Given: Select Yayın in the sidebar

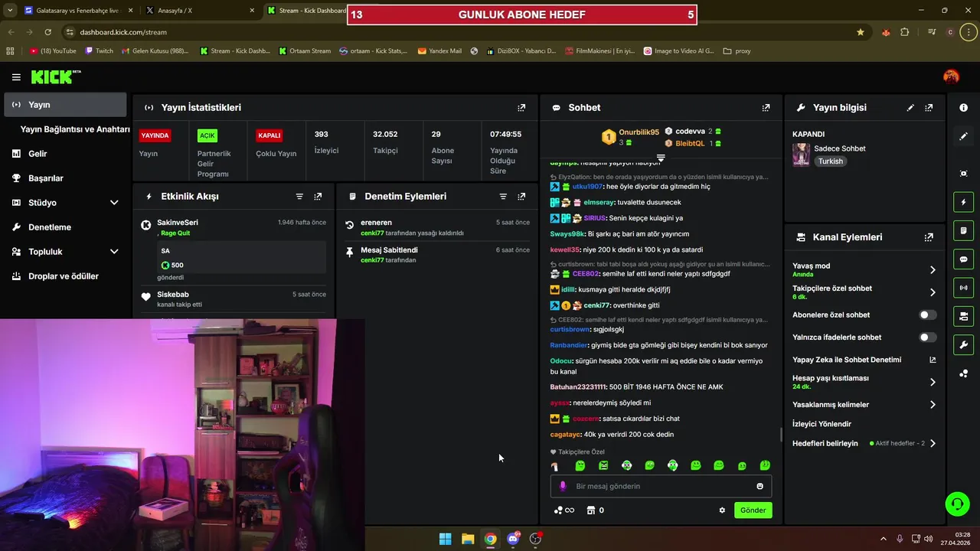Looking at the screenshot, I should point(65,105).
